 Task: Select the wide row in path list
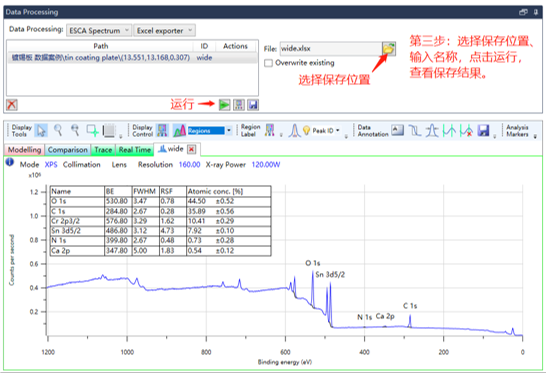(x=132, y=57)
